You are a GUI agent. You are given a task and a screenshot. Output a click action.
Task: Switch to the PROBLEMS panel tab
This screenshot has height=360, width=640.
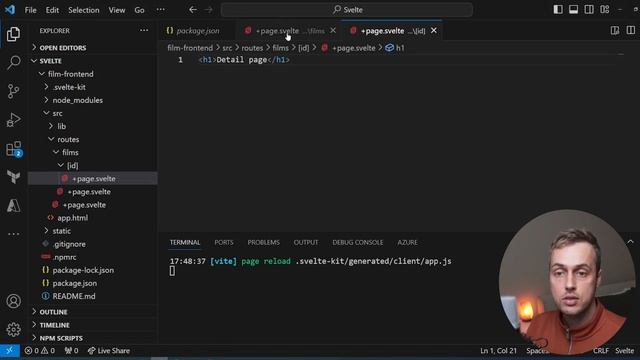click(264, 242)
